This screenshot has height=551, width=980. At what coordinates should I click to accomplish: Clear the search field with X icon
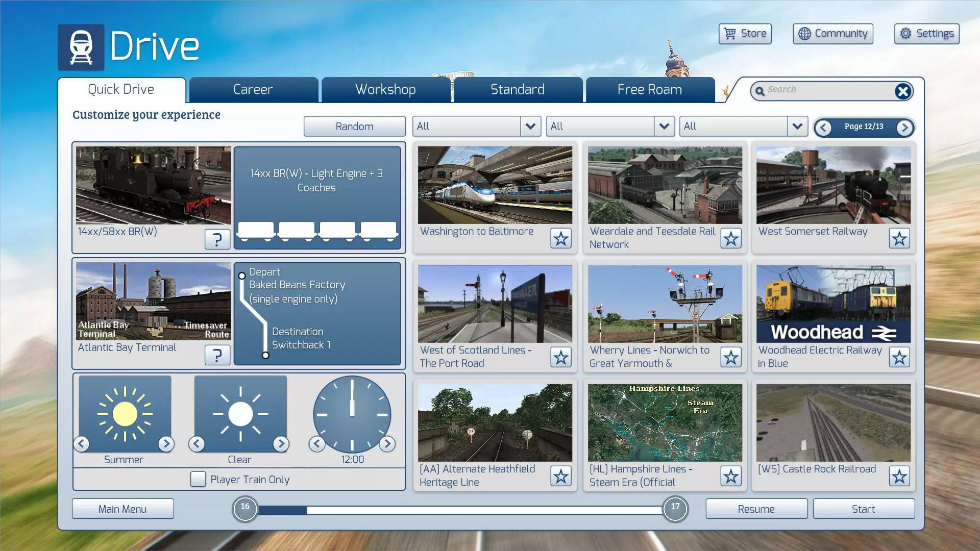pyautogui.click(x=902, y=91)
